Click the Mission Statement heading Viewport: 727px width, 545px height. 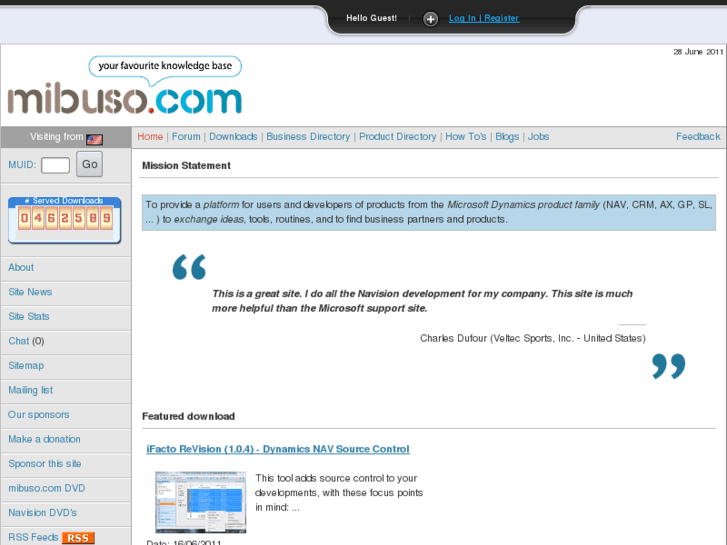[x=186, y=166]
